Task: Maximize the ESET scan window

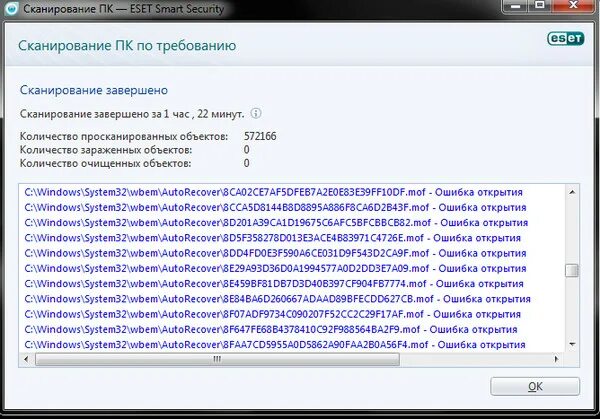Action: [x=540, y=6]
